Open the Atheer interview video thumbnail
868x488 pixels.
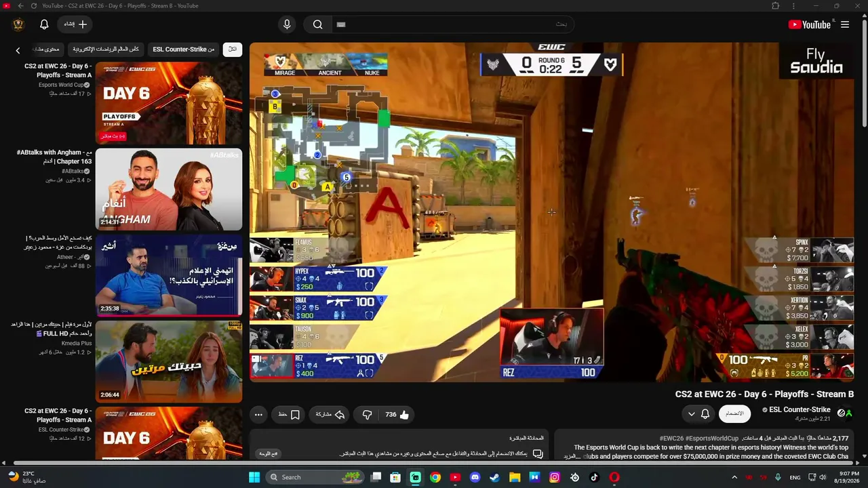[169, 276]
